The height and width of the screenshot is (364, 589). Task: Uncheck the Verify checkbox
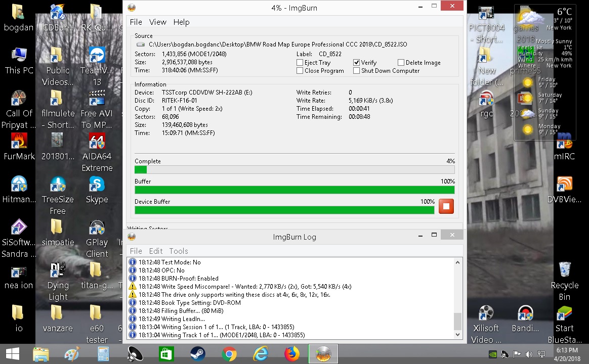tap(356, 63)
